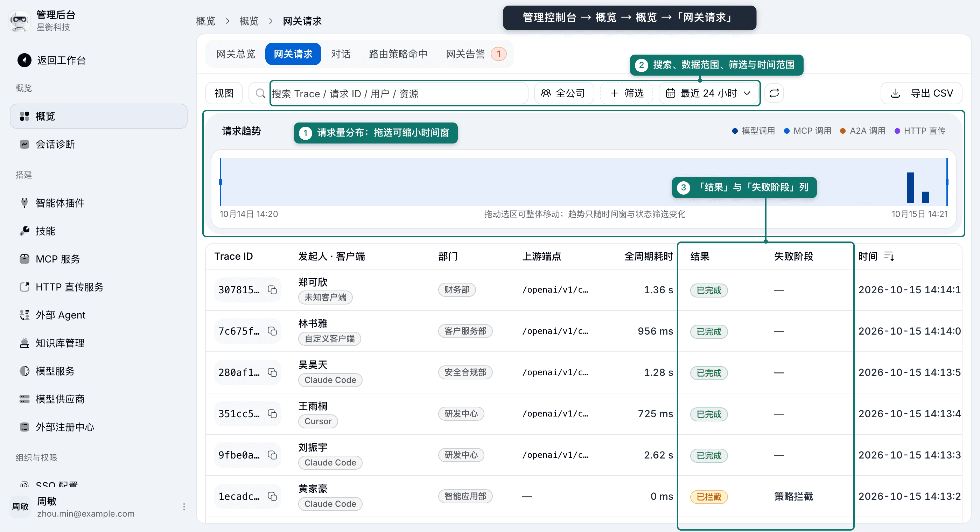This screenshot has width=980, height=532.
Task: Toggle 模型调用 legend in the trend chart
Action: 754,131
